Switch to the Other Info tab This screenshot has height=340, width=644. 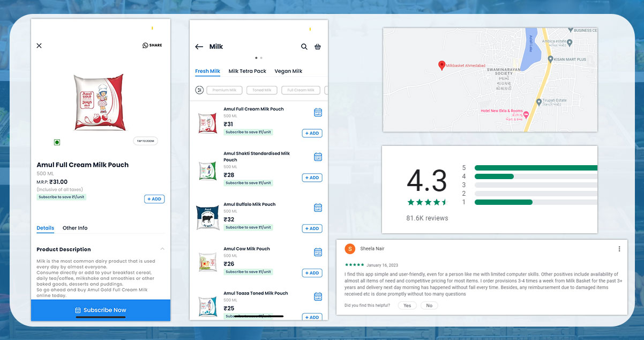click(75, 228)
